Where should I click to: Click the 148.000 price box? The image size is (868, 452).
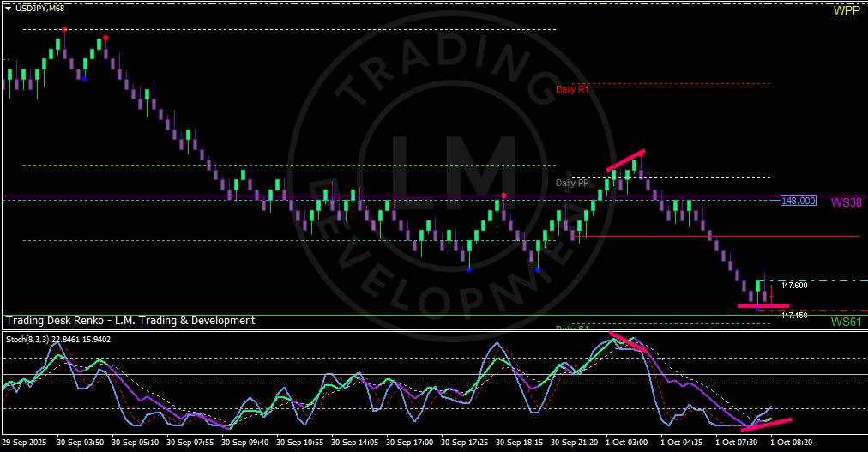coord(799,201)
